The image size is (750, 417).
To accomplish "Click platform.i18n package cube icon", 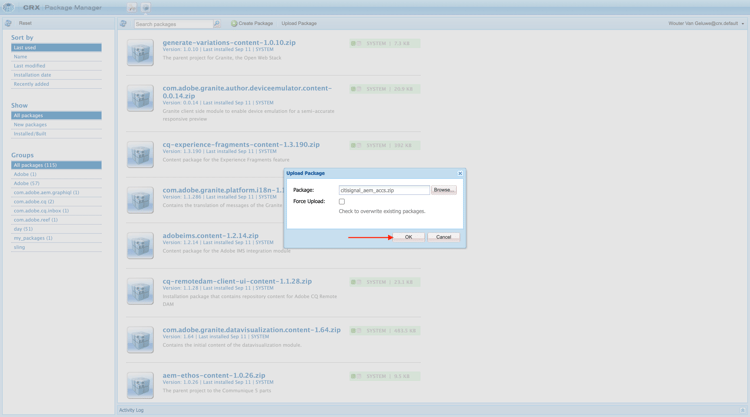I will (x=140, y=200).
